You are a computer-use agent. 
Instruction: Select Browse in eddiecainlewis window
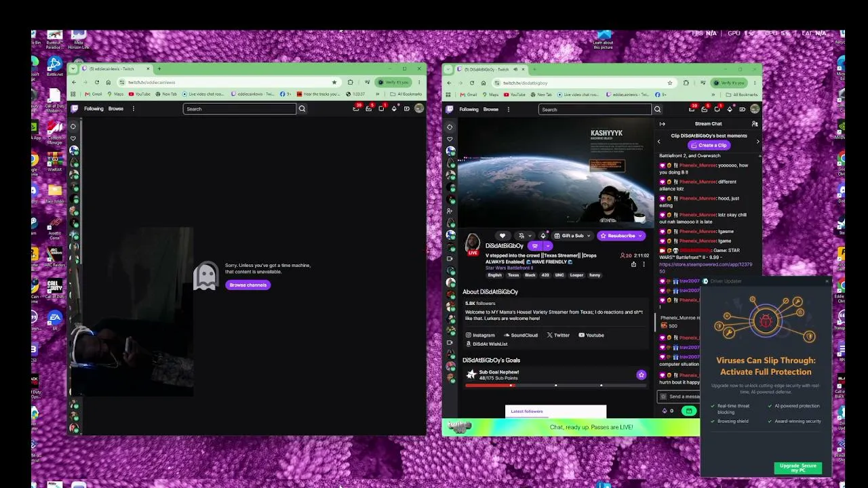(x=116, y=108)
